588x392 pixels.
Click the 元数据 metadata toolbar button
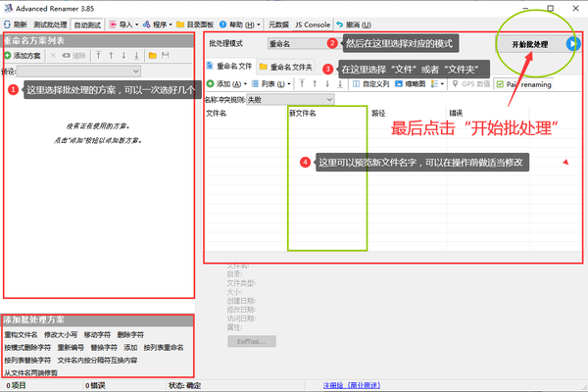(x=278, y=24)
